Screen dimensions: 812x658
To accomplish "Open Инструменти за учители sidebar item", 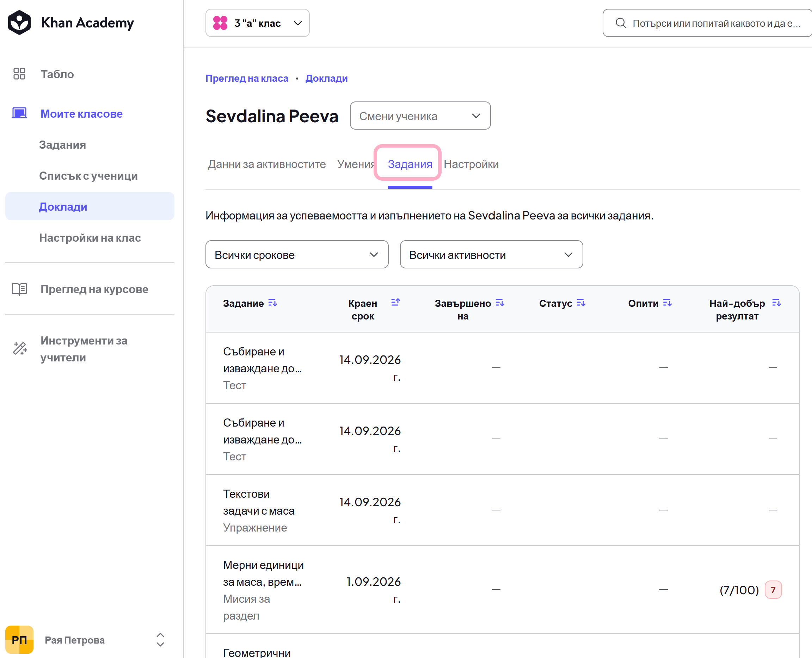I will pos(84,349).
